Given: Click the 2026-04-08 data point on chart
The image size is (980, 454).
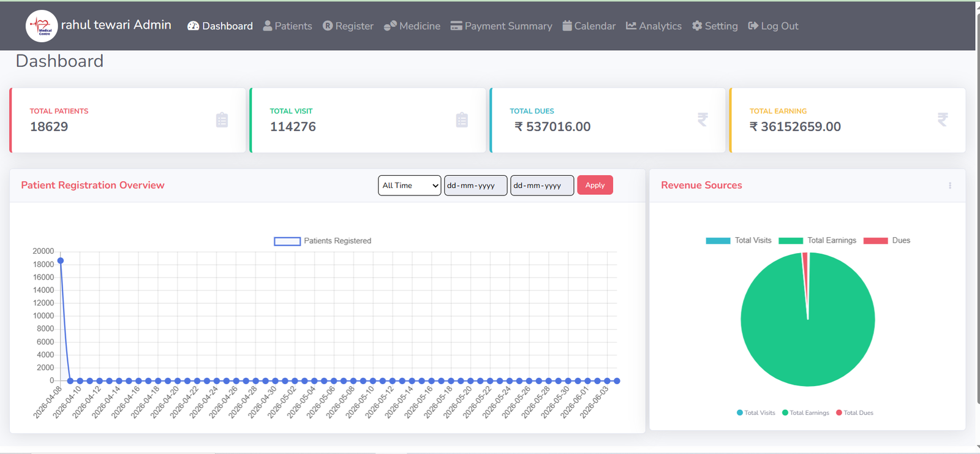Looking at the screenshot, I should [61, 261].
